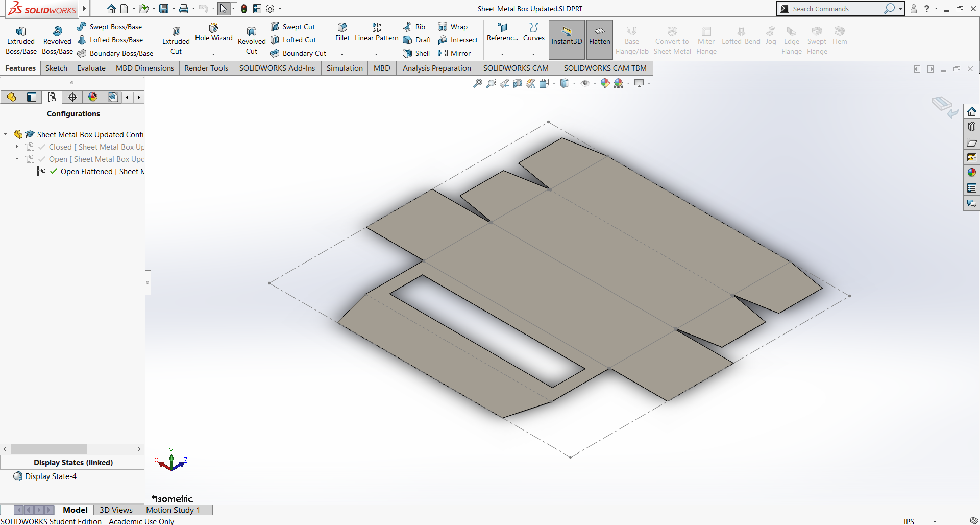The height and width of the screenshot is (525, 980).
Task: Open the Motion Study 1 tab
Action: [173, 510]
